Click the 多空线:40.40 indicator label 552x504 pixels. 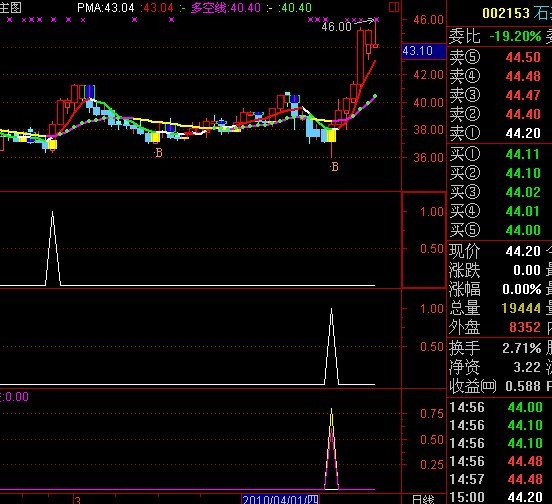coord(226,8)
